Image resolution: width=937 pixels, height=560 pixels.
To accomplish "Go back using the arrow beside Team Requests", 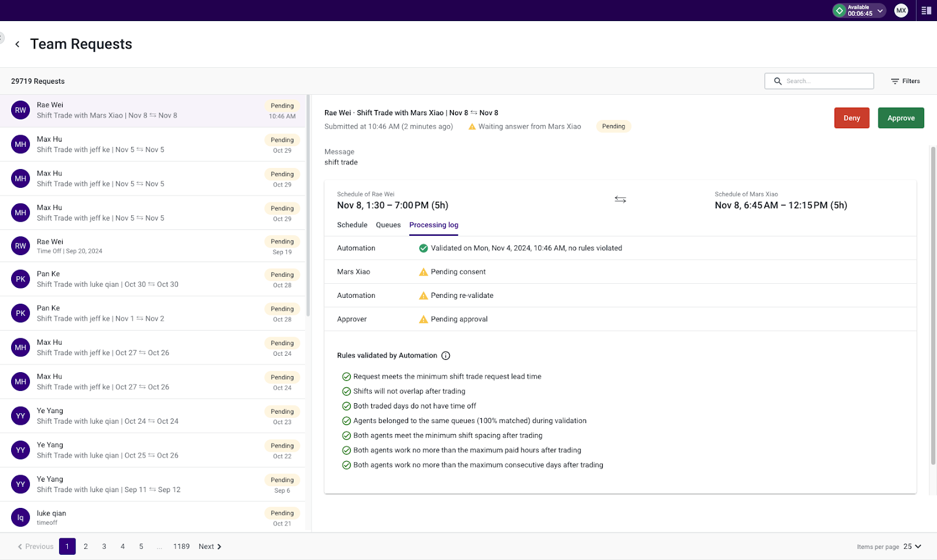I will click(18, 44).
